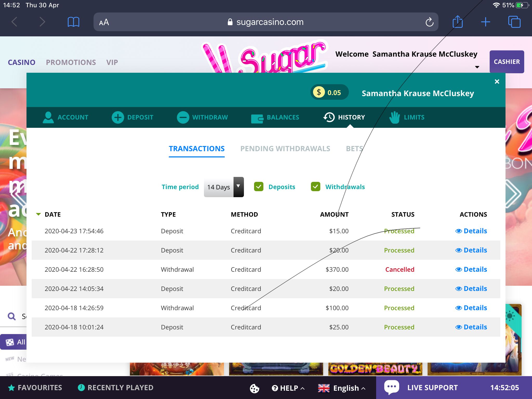The height and width of the screenshot is (399, 532).
Task: Click the $370.00 amount cell
Action: (337, 269)
